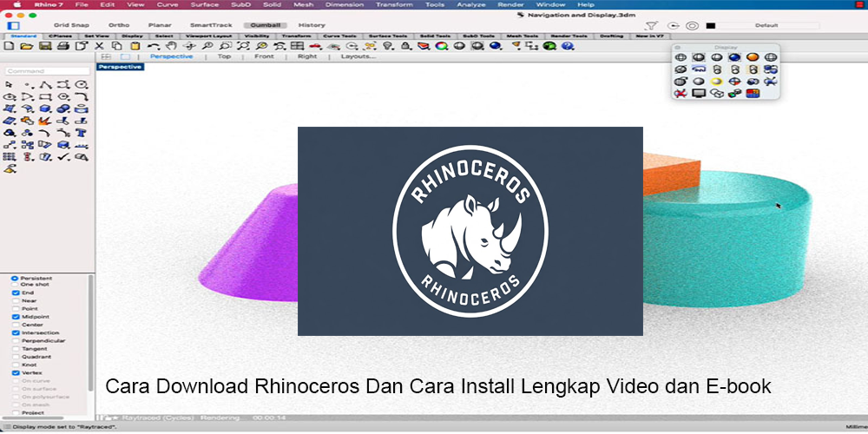Switch to the Curve Tools toolbar tab

pyautogui.click(x=340, y=36)
